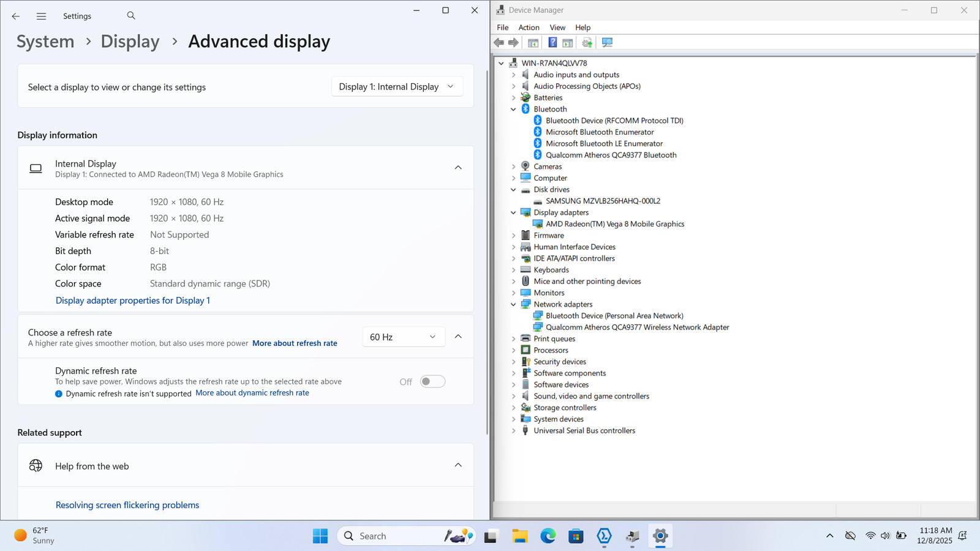Collapse the Disk drives tree node
The height and width of the screenshot is (551, 980).
[x=513, y=190]
